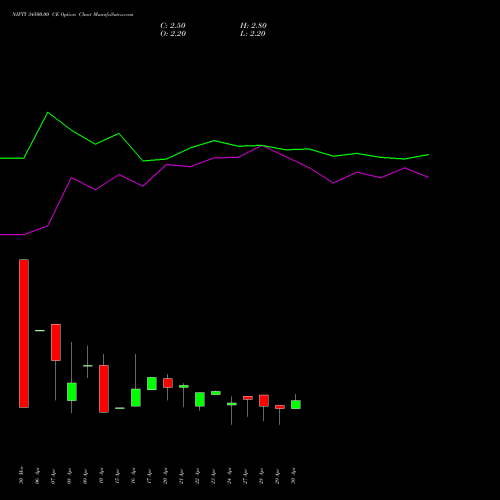Viewport: 500px width, 500px height.
Task: Click the '15 Apr' date axis label
Action: [117, 476]
